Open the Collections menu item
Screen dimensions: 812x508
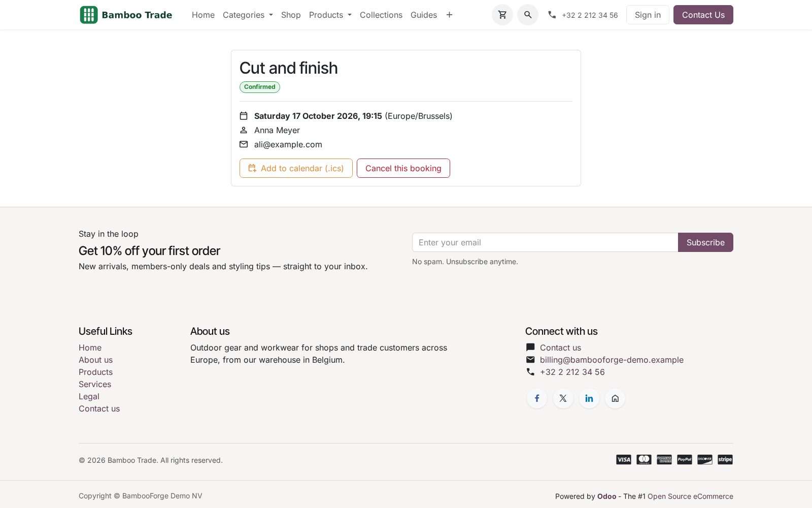point(381,15)
